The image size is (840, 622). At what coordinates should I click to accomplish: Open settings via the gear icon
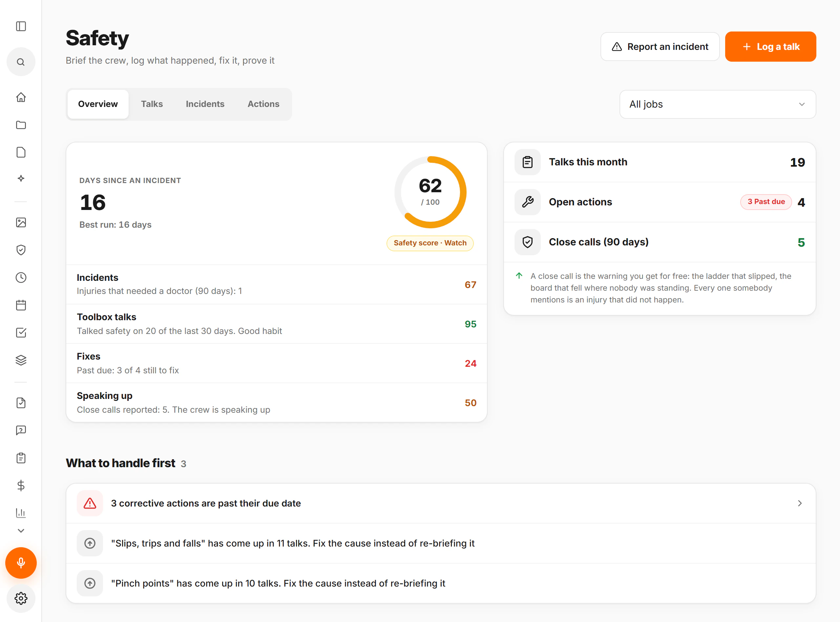point(21,598)
